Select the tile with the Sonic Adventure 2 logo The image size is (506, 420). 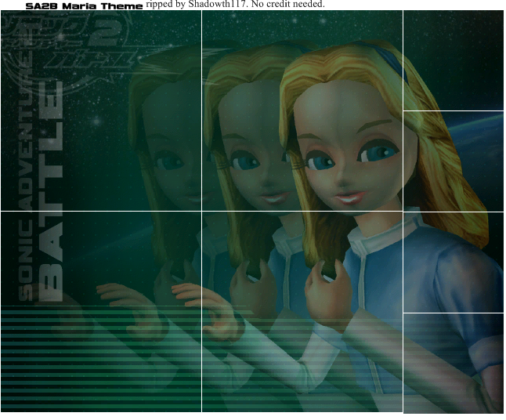click(101, 110)
